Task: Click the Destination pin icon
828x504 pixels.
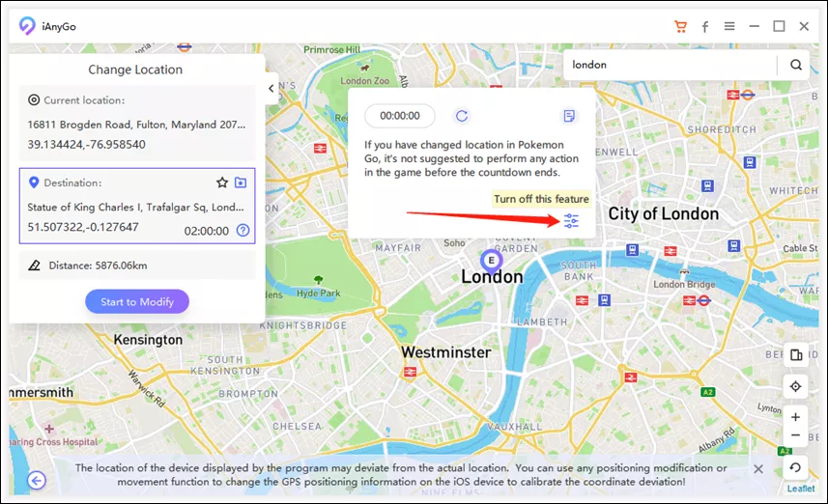Action: (x=34, y=182)
